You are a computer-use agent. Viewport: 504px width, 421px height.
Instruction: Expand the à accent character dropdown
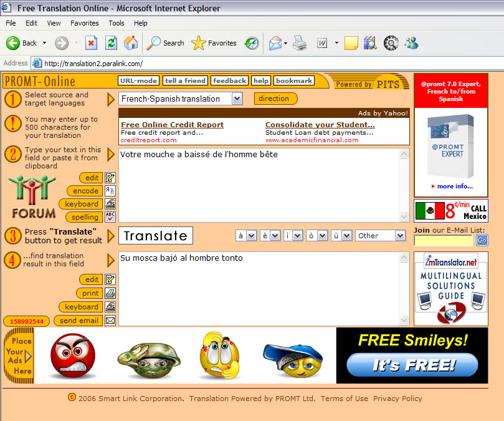[x=251, y=236]
